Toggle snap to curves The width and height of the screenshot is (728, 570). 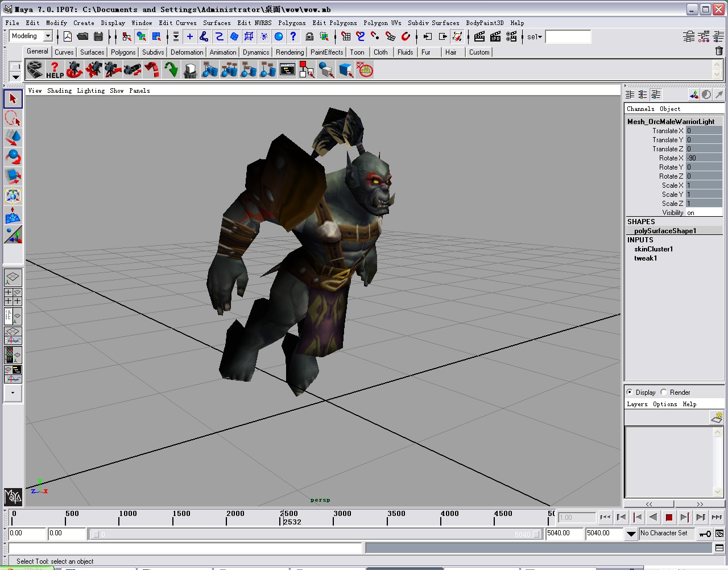pos(361,36)
